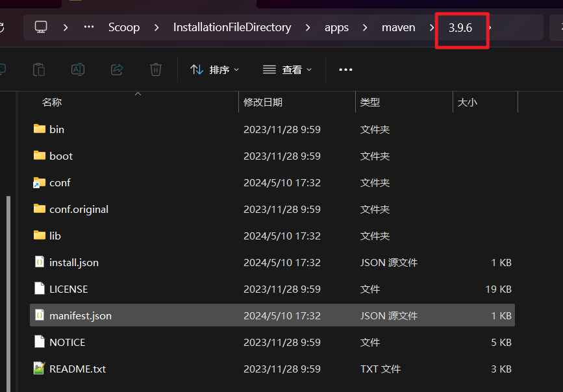This screenshot has width=563, height=392.
Task: Click the README.txt file icon
Action: coord(40,369)
